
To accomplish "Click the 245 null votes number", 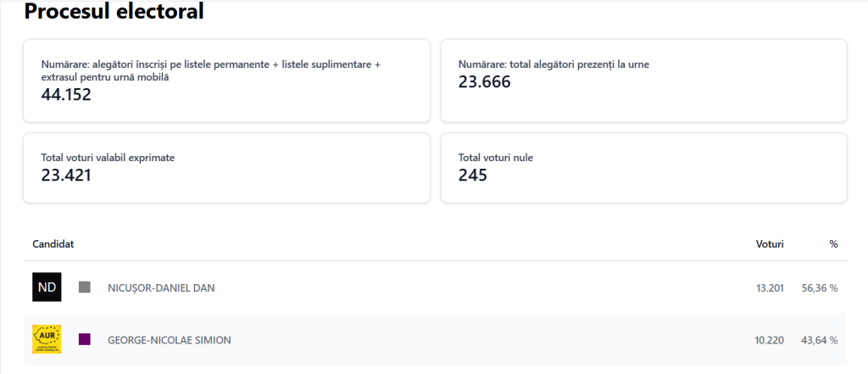I will point(473,176).
